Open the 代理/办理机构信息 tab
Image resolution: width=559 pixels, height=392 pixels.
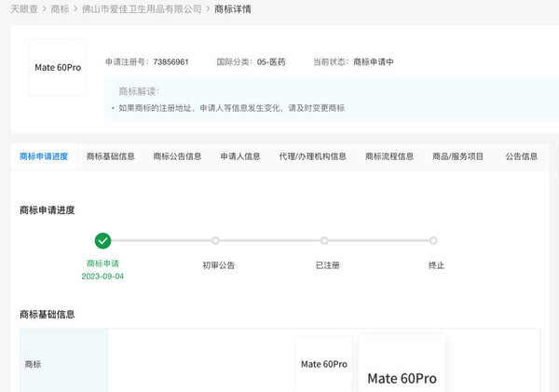(313, 156)
